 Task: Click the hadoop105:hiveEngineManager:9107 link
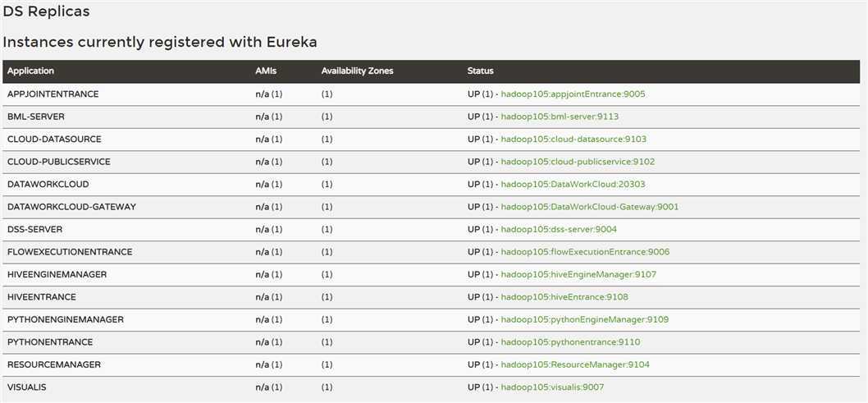pyautogui.click(x=578, y=274)
